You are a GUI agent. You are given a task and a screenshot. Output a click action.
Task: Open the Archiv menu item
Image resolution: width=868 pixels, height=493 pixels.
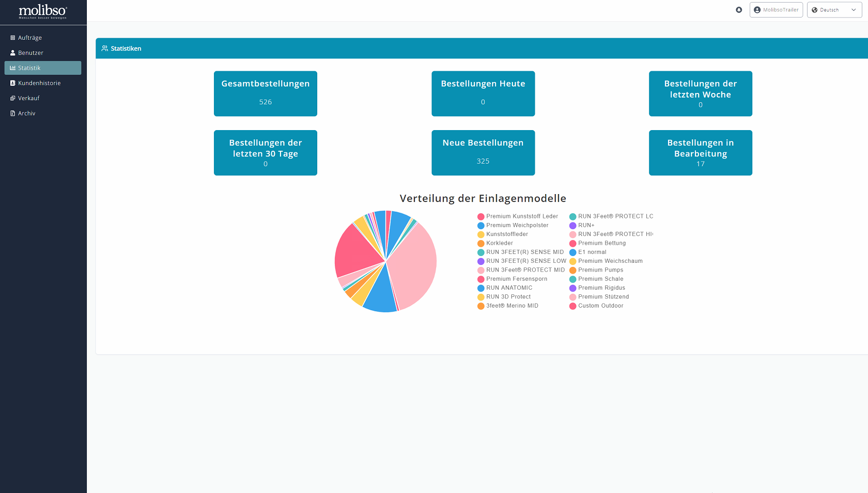coord(27,114)
